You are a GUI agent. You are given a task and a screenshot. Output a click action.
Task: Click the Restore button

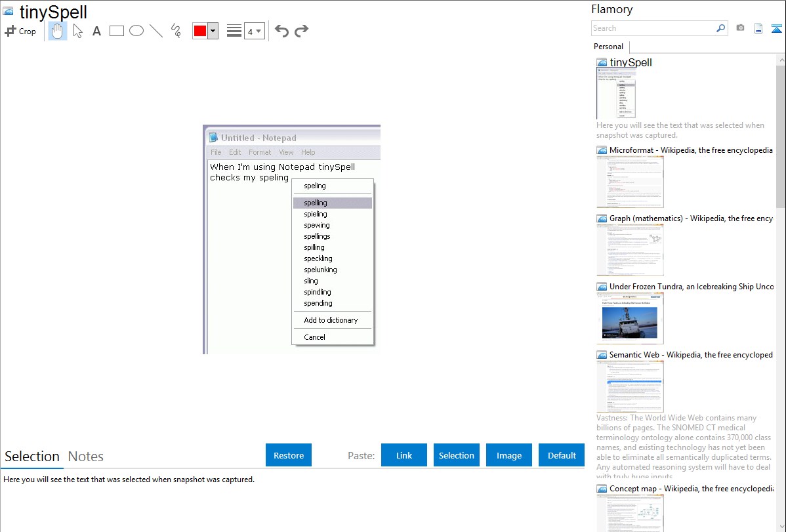(x=289, y=455)
